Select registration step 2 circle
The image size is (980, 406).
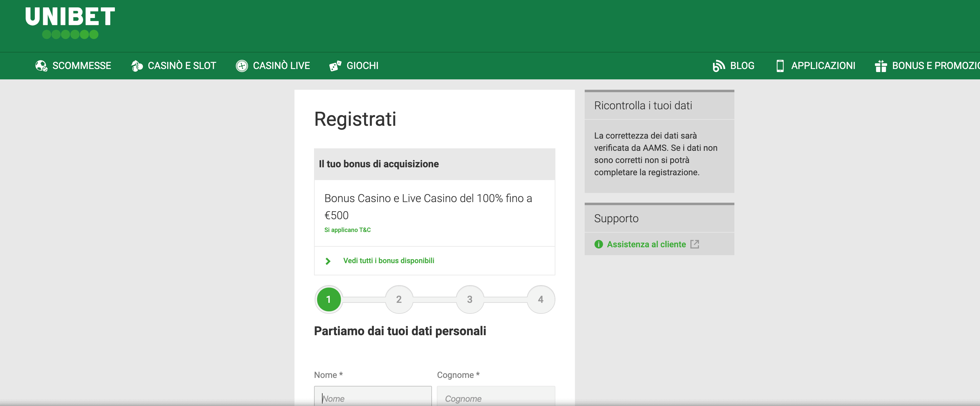(x=399, y=299)
